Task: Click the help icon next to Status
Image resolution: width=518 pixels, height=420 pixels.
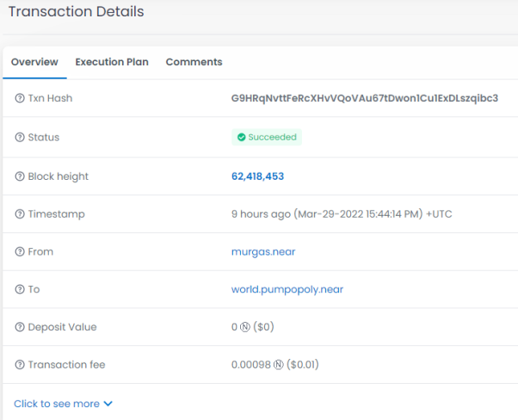Action: [20, 137]
